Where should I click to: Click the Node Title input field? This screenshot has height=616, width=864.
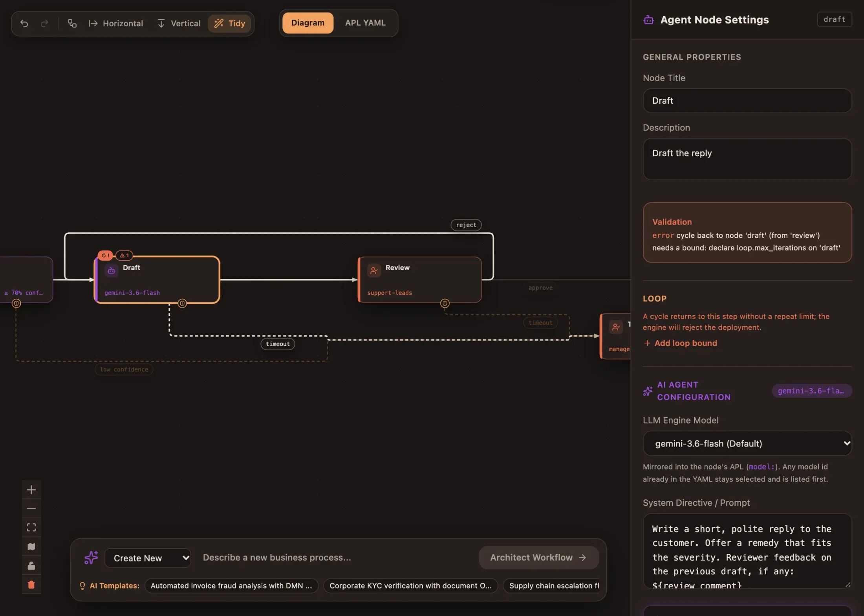747,101
